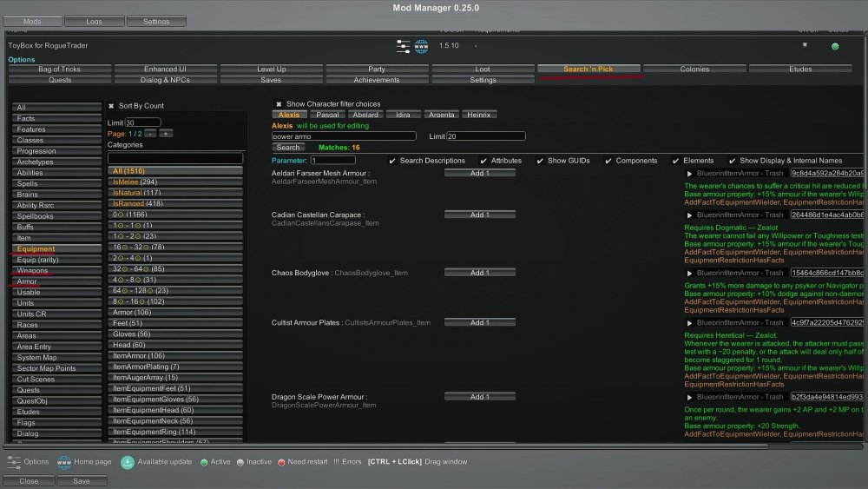Click the Home page legend globe icon
Viewport: 868px width, 489px height.
click(63, 462)
